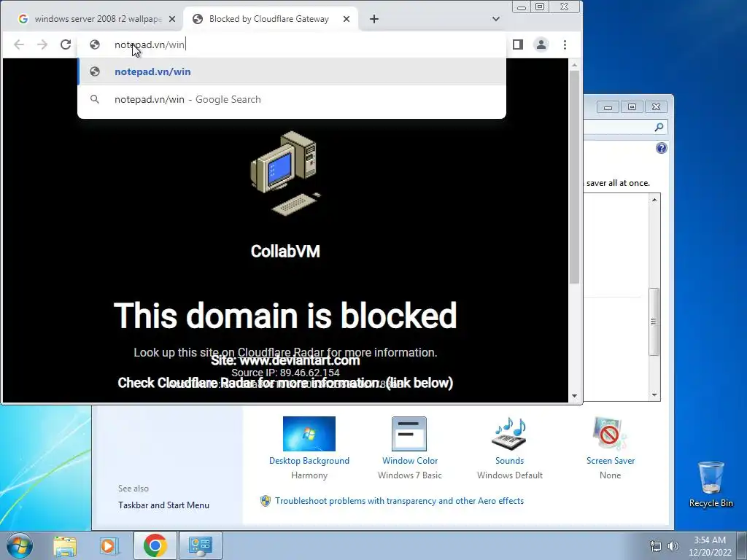Close the 'Blocked by Cloudflare Gateway' tab
Image resolution: width=747 pixels, height=560 pixels.
347,19
